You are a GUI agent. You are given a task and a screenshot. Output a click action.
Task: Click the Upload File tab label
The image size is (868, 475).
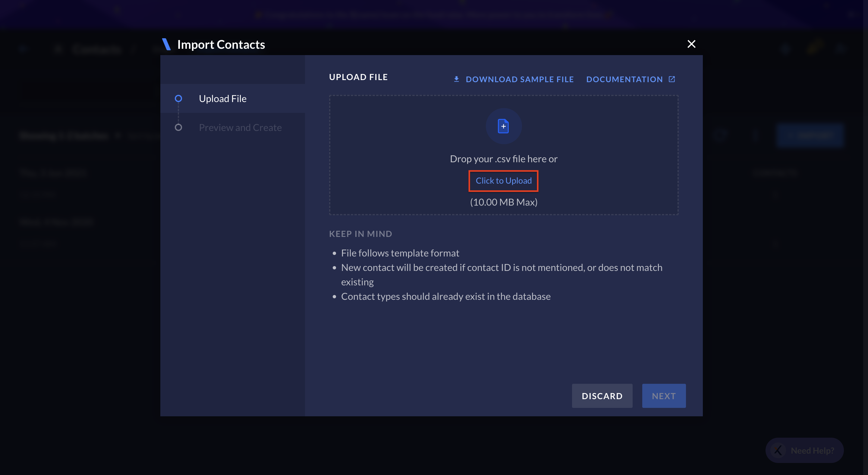coord(222,98)
